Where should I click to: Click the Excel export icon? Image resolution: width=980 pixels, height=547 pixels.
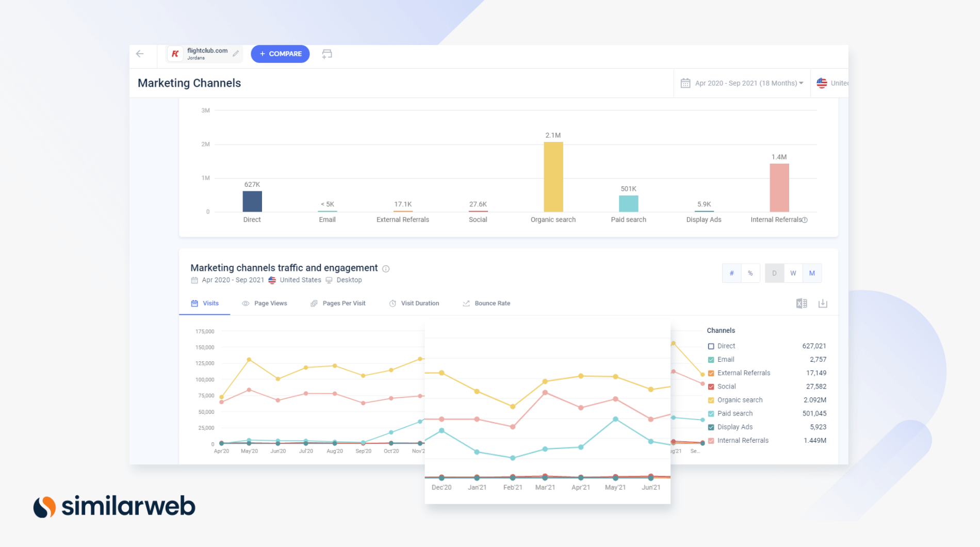point(802,303)
